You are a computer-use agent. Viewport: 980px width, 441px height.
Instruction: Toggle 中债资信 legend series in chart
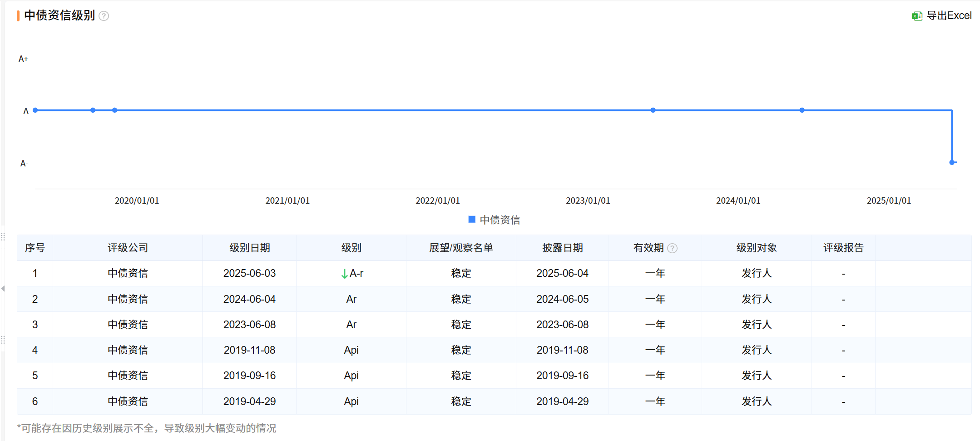click(500, 220)
